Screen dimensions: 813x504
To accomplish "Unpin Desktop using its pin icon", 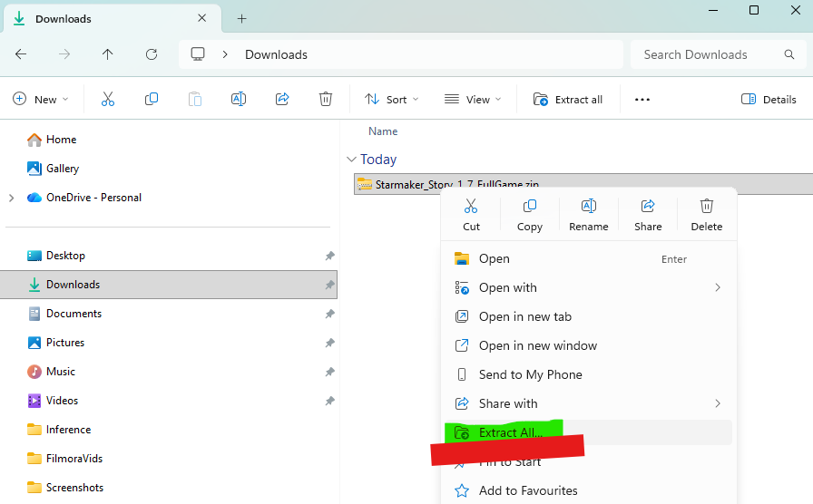I will point(329,256).
